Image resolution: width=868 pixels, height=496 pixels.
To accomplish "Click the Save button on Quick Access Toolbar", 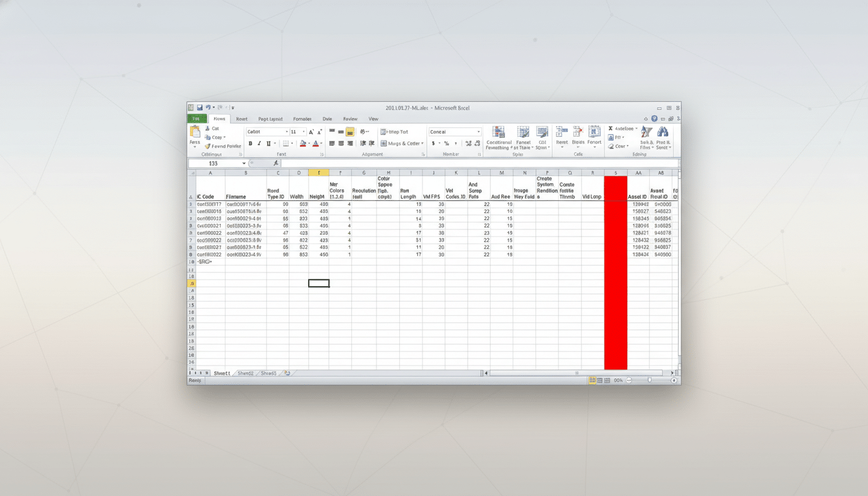I will point(200,107).
